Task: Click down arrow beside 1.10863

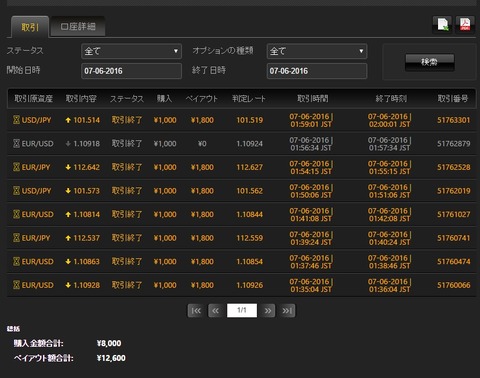Action: pos(68,262)
